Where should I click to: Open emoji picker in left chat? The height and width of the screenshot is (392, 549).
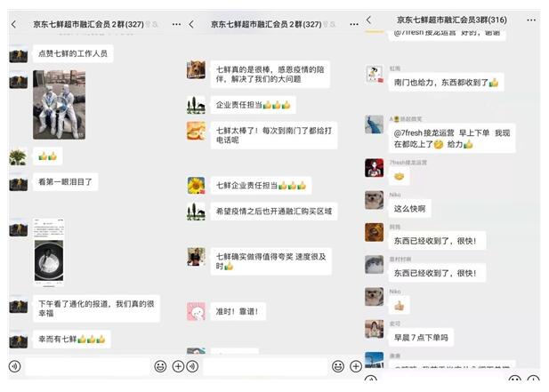[x=160, y=366]
